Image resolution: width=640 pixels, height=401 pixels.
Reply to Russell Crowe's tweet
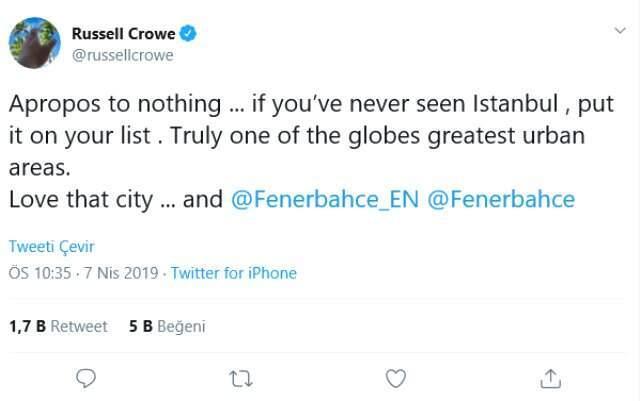click(x=87, y=378)
